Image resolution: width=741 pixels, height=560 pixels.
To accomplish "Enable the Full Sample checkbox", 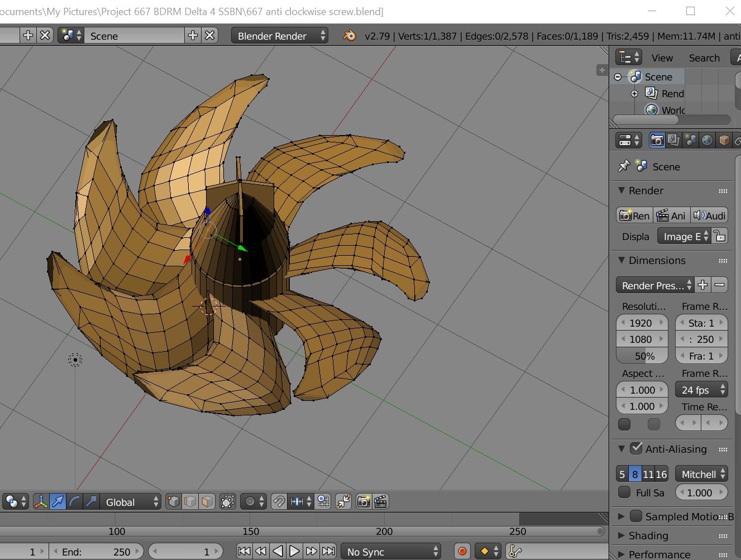I will [625, 492].
